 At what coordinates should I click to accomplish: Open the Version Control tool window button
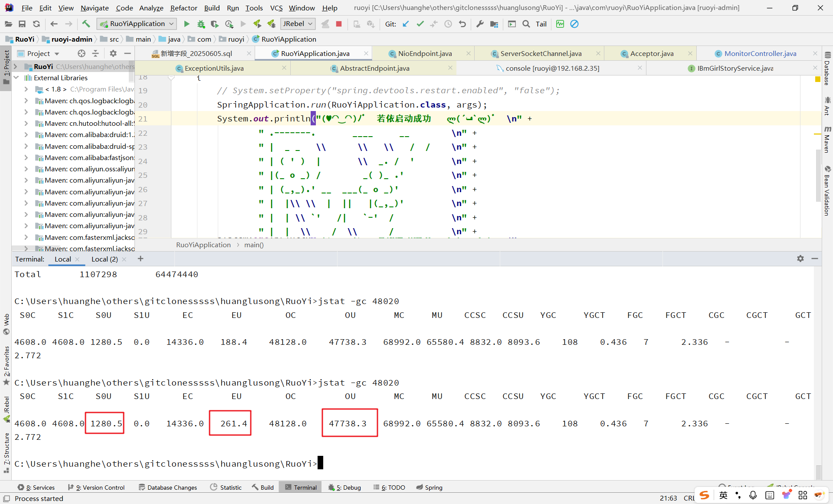[96, 488]
